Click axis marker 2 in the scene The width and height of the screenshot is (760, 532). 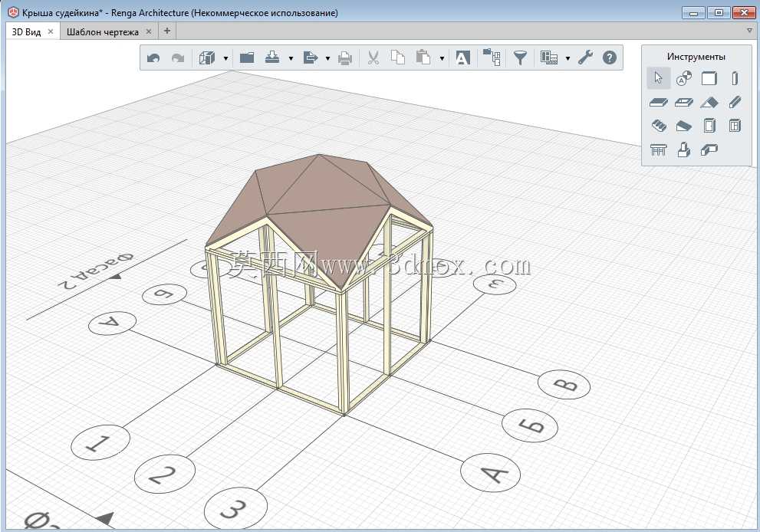click(165, 474)
